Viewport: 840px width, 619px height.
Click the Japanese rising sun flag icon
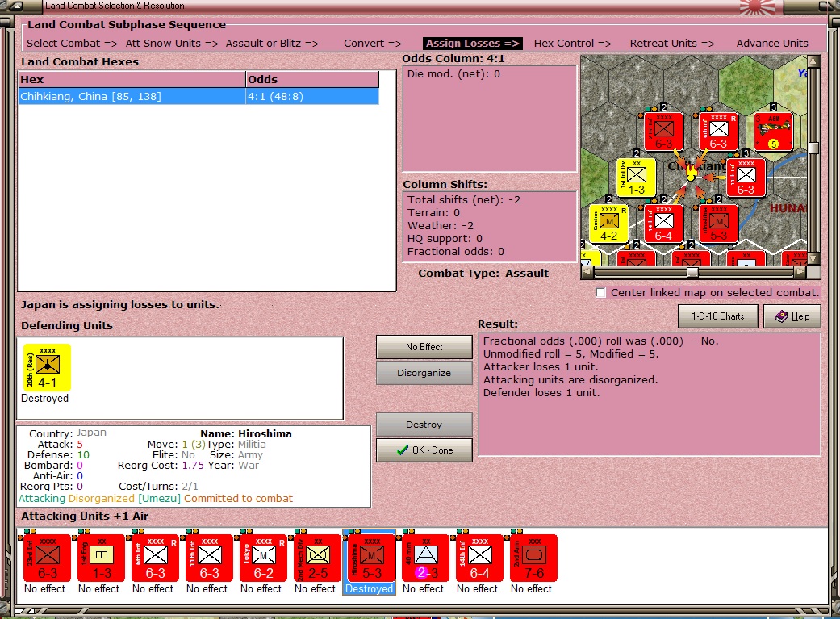click(x=758, y=6)
